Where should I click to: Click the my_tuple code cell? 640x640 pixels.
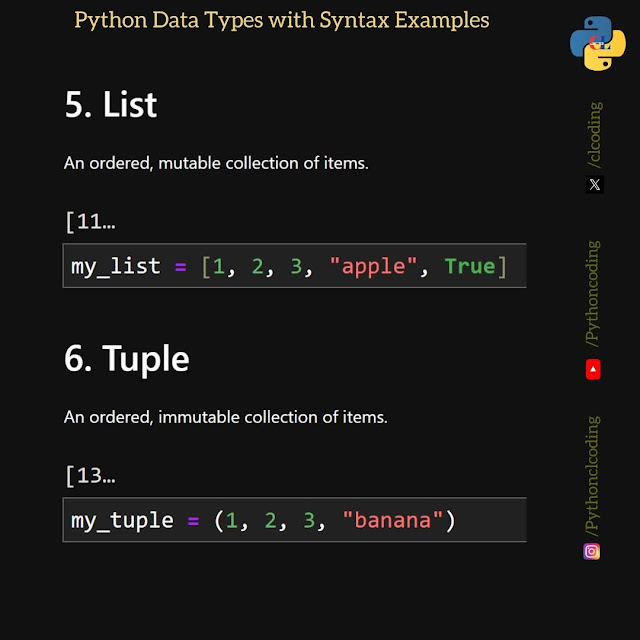tap(294, 520)
